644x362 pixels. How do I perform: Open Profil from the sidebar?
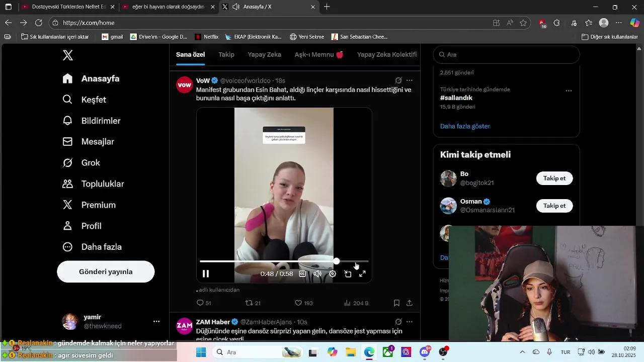[82, 226]
